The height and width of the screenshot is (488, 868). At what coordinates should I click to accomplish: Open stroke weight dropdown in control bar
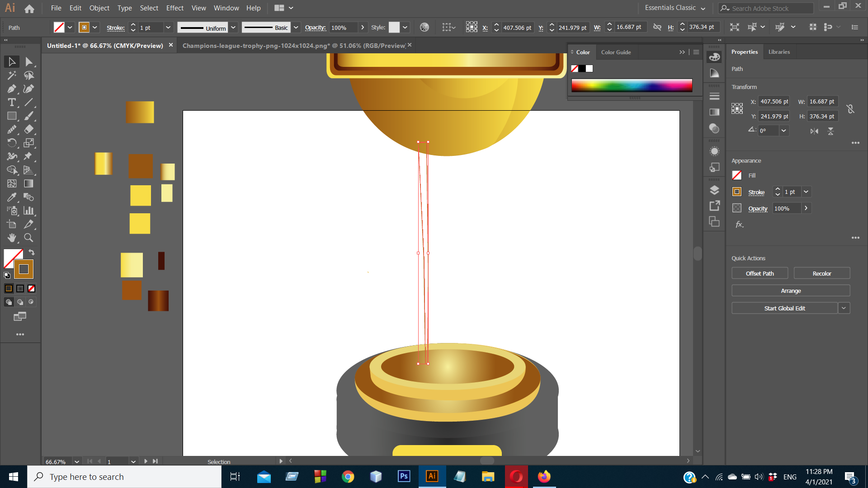point(168,28)
